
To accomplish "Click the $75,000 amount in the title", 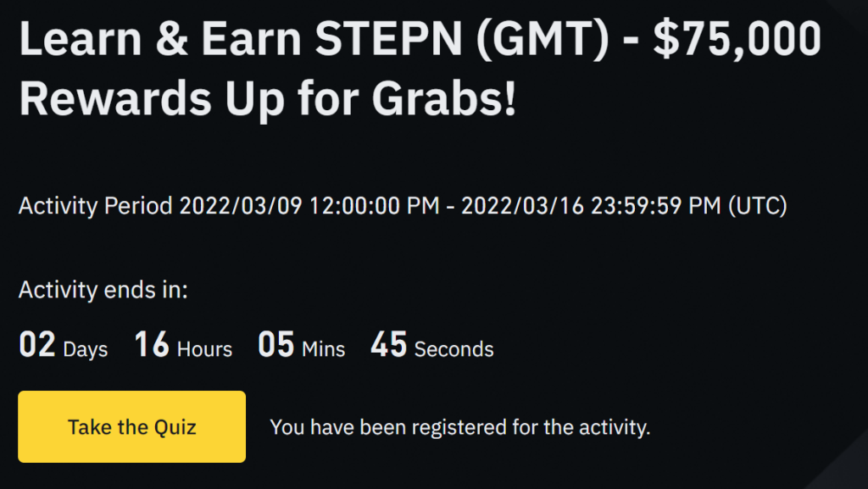I will pos(736,41).
